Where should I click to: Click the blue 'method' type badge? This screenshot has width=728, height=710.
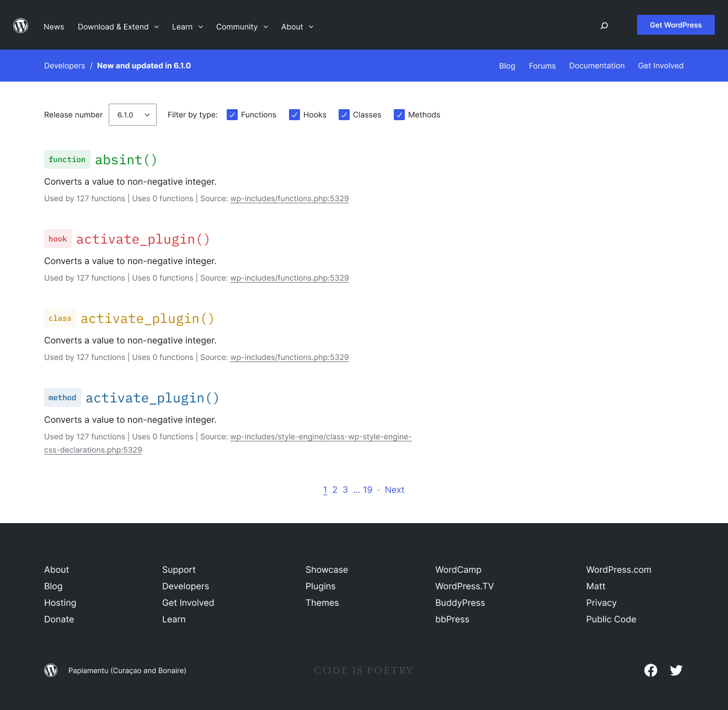tap(62, 397)
